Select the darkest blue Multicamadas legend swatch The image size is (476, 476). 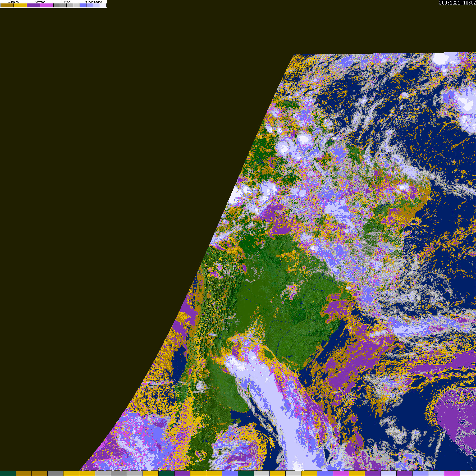83,5
